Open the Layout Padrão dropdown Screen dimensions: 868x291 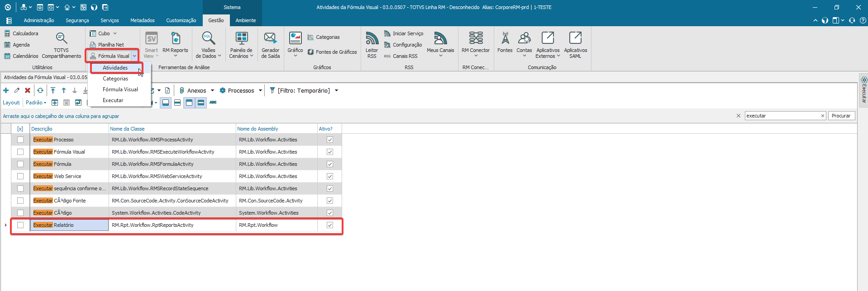click(36, 103)
